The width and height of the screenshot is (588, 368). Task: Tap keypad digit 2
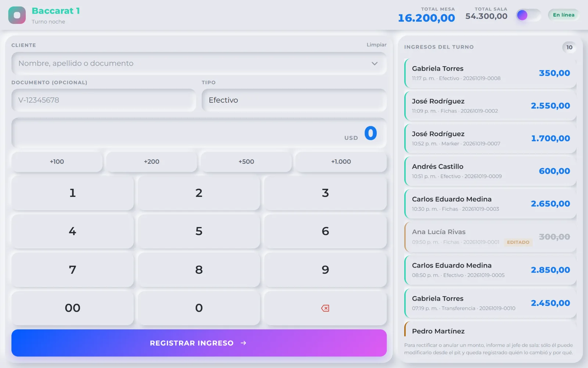[199, 193]
